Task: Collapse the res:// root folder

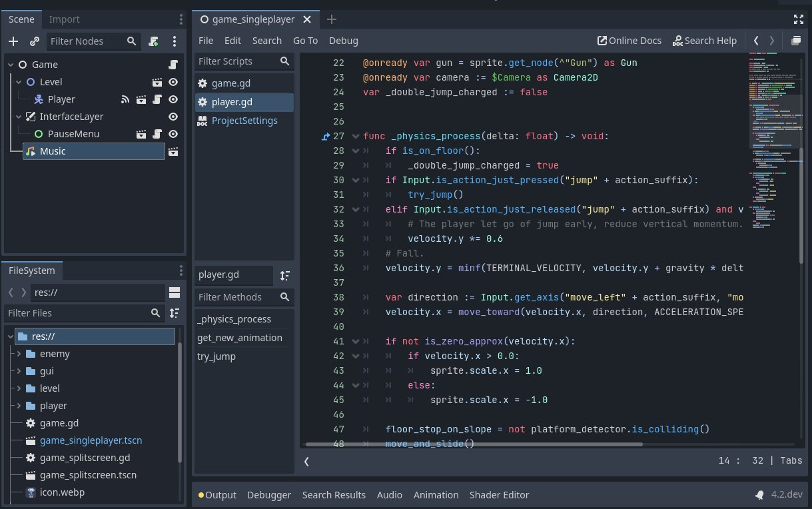Action: pyautogui.click(x=10, y=336)
